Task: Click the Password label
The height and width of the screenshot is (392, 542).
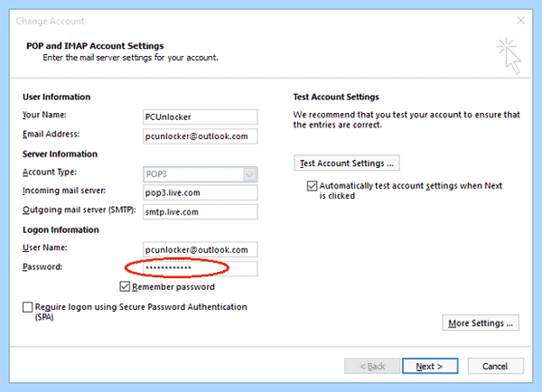Action: pos(42,266)
